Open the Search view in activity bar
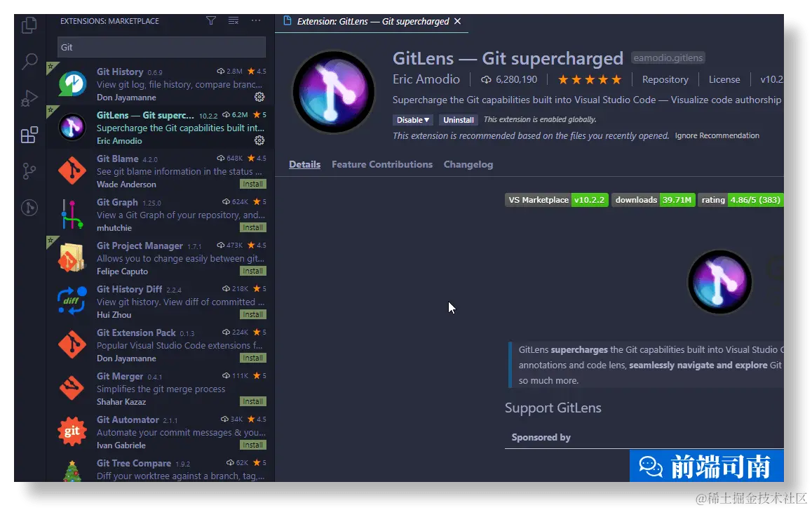The height and width of the screenshot is (510, 812). (x=29, y=61)
